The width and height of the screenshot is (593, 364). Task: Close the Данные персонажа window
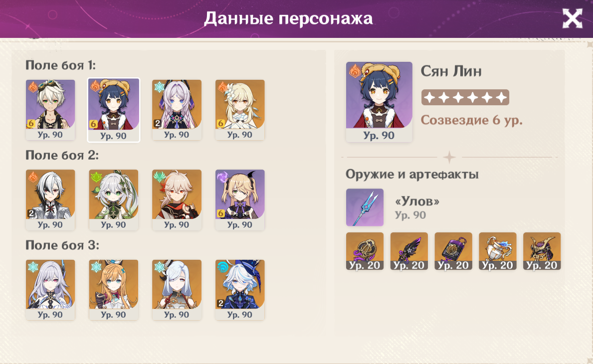[572, 18]
